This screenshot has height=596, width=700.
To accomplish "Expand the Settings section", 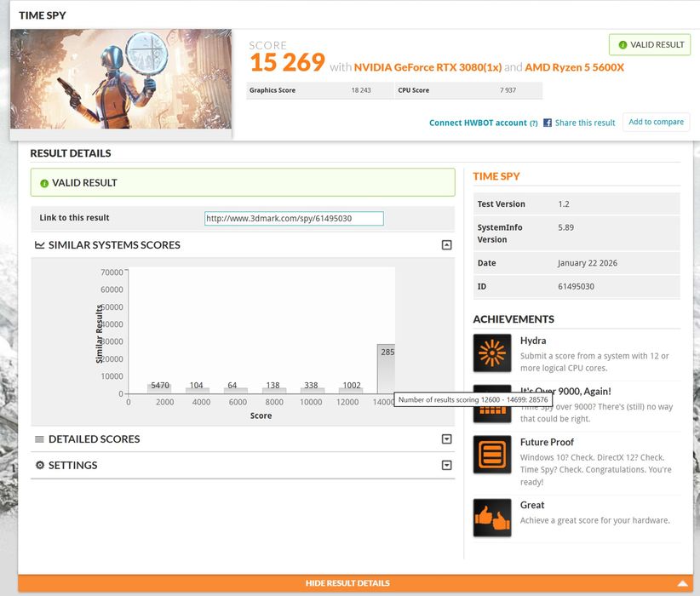I will pos(446,465).
